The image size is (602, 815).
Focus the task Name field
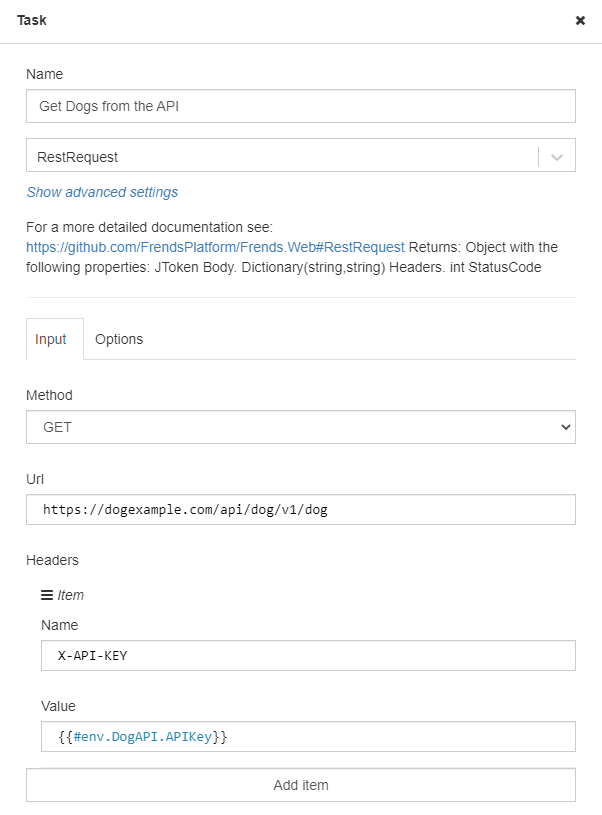coord(300,106)
